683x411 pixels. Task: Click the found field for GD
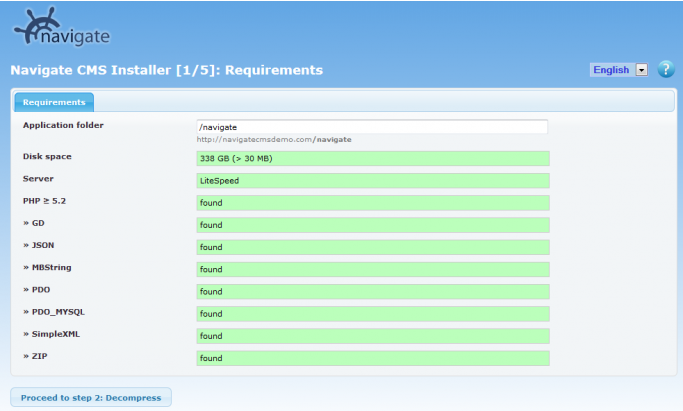point(373,225)
